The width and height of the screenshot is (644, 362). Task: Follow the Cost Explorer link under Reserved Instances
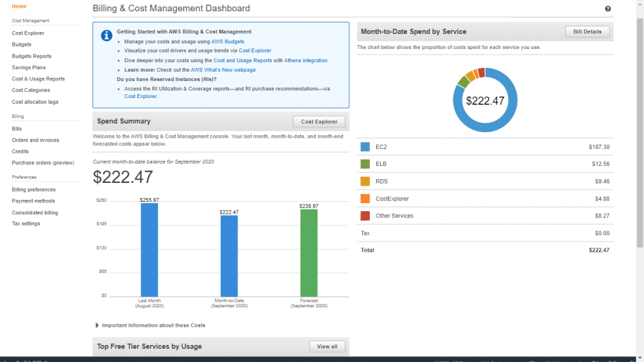140,96
